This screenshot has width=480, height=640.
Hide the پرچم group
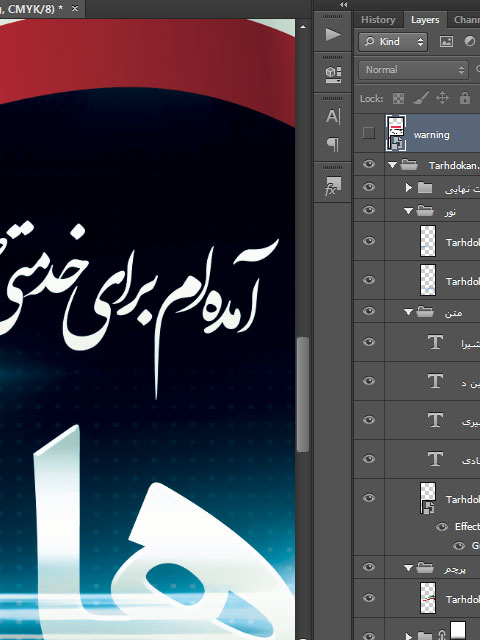[x=369, y=567]
